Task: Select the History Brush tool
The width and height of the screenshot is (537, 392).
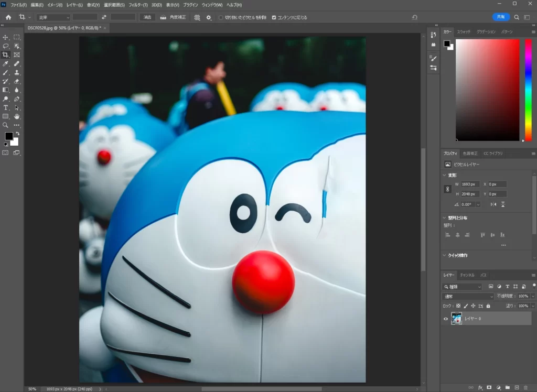Action: coord(5,81)
